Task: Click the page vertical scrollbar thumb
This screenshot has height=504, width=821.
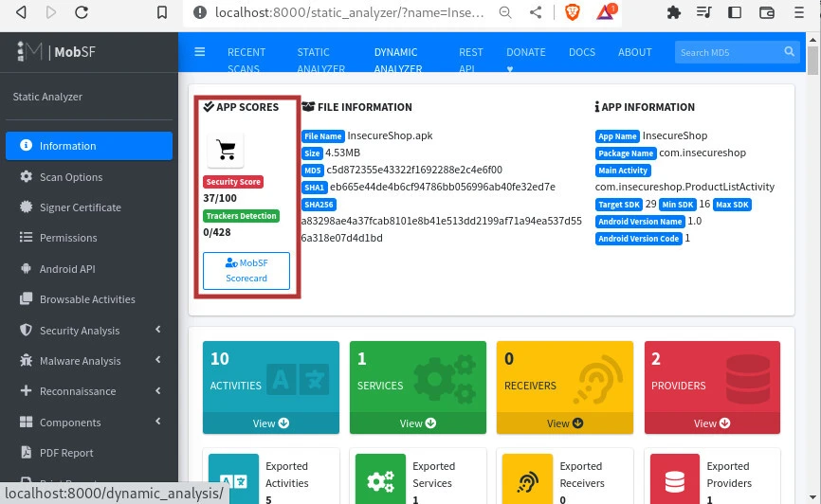Action: [812, 61]
